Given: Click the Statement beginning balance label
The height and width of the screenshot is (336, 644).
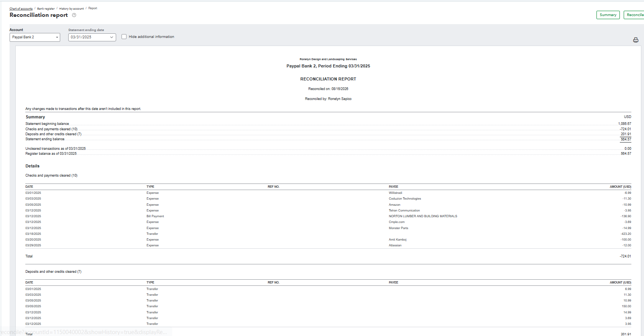Looking at the screenshot, I should coord(47,124).
